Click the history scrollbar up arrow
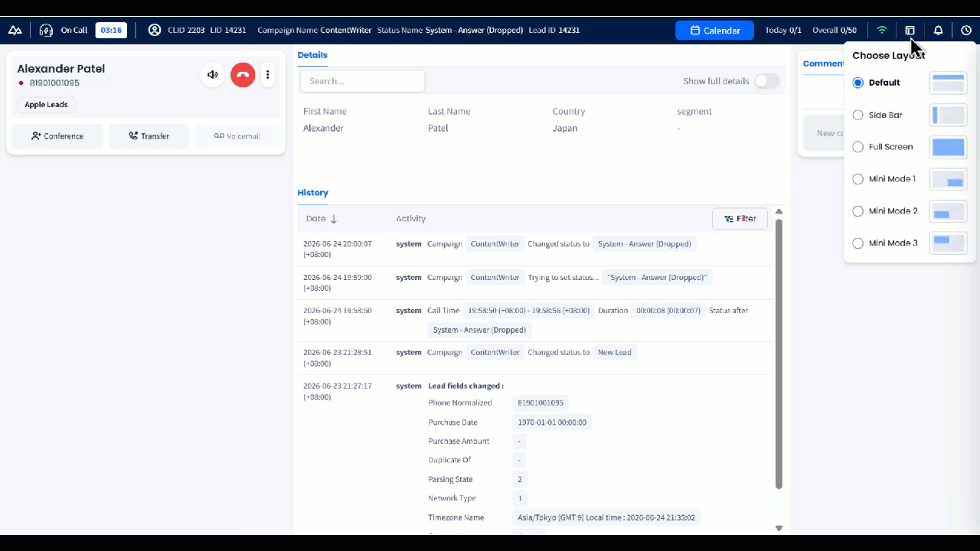 coord(779,212)
